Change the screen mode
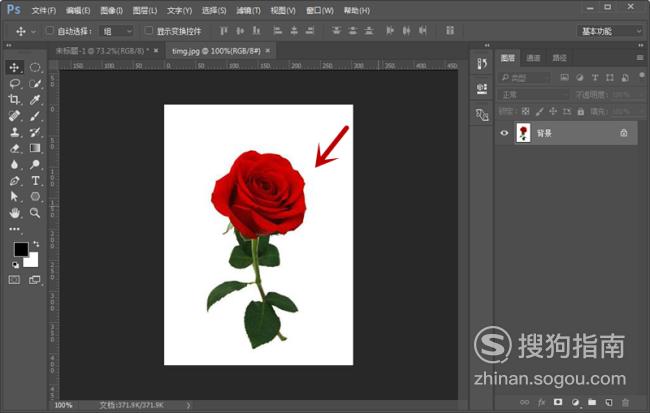The height and width of the screenshot is (413, 650). click(35, 280)
